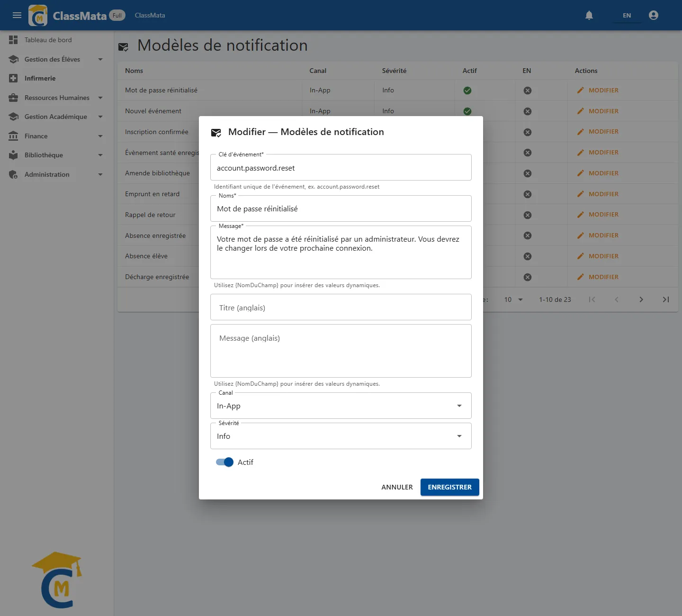Click the Sévérité column header
682x616 pixels.
(394, 71)
